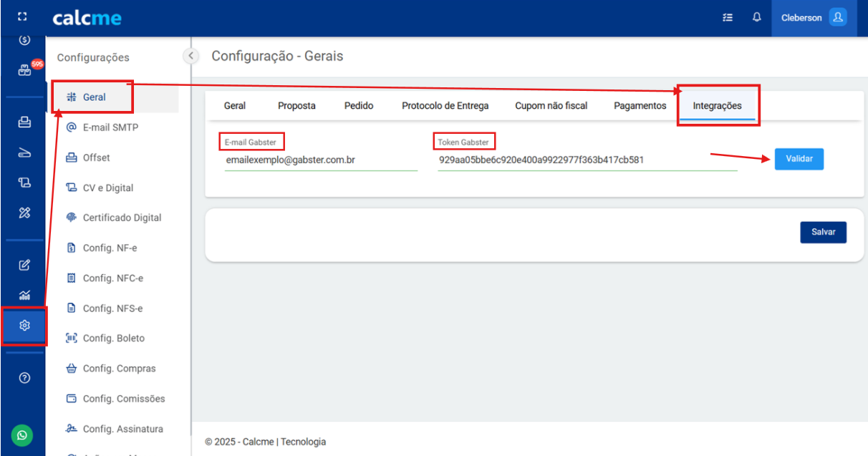Open the WhatsApp support chat icon
868x456 pixels.
coord(22,435)
